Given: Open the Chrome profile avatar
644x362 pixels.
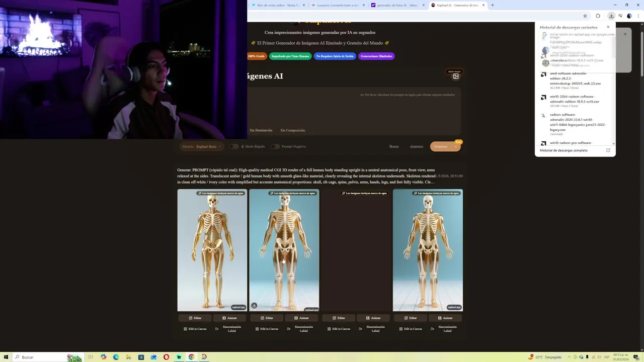Looking at the screenshot, I should (629, 16).
